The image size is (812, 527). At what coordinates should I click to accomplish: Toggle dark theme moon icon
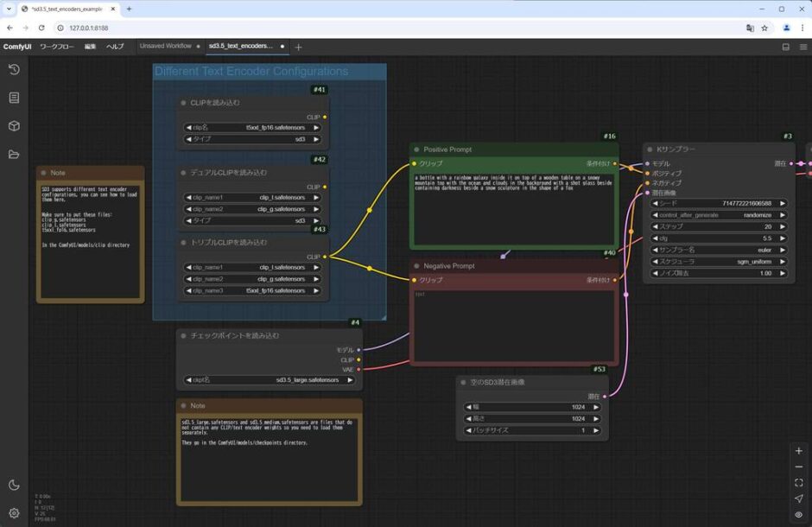pos(14,485)
